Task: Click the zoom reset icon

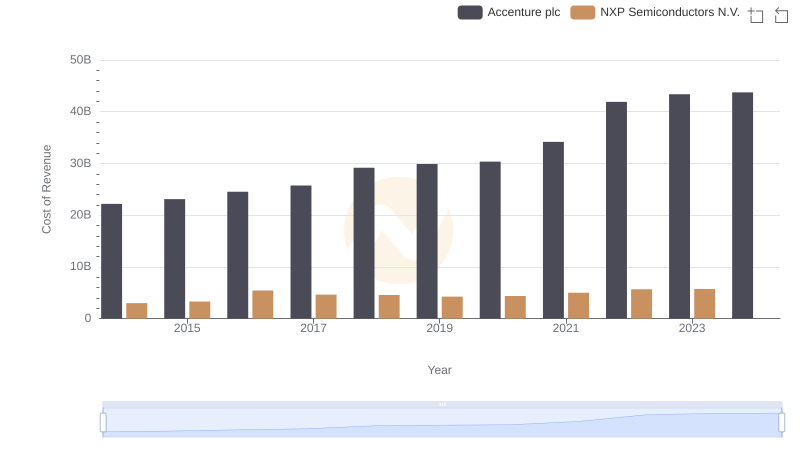Action: pos(781,15)
